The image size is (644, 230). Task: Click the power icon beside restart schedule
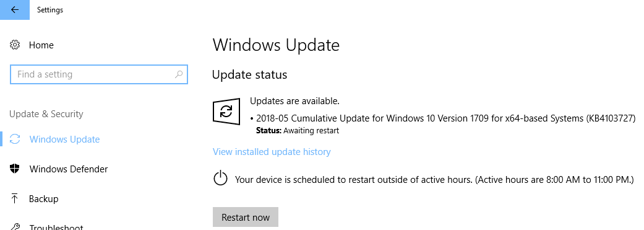click(x=221, y=179)
